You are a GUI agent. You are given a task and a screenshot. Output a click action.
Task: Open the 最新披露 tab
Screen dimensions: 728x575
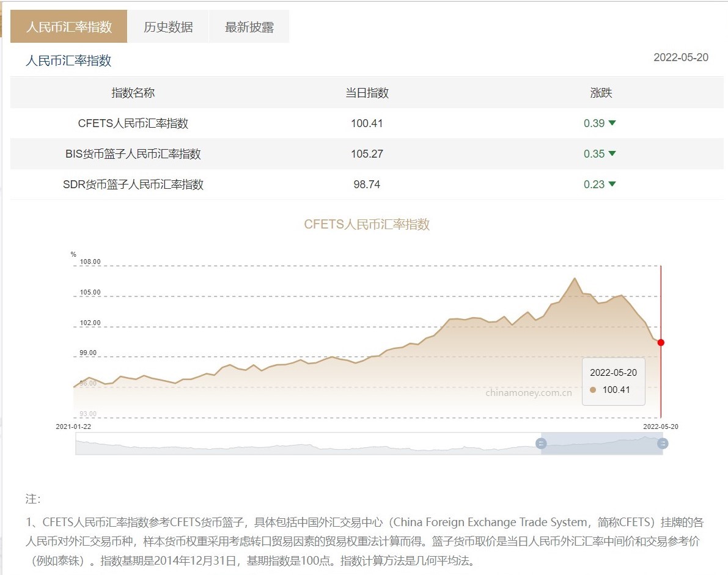tap(249, 27)
